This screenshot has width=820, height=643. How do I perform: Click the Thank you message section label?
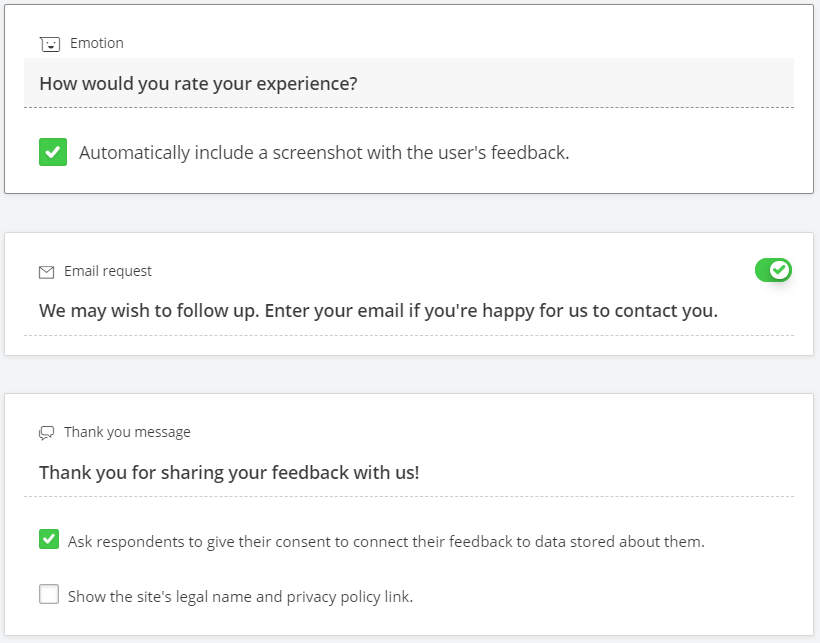coord(127,432)
